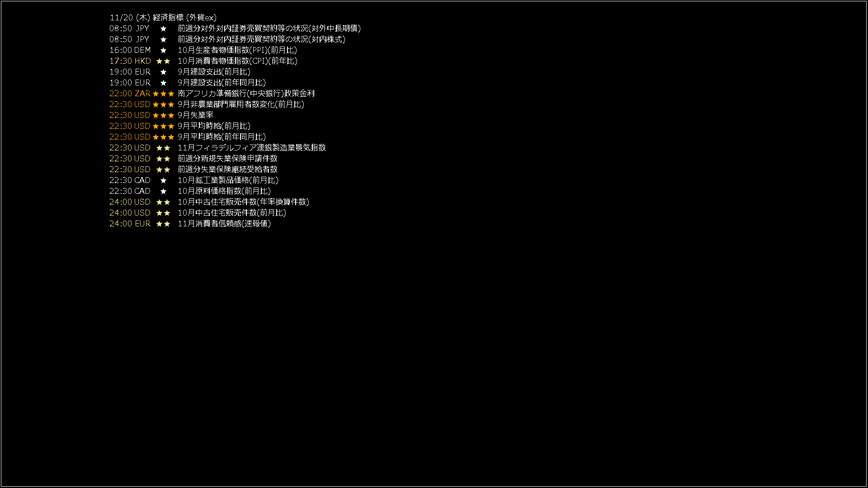Select 9月平均時給(前月比) entry
Viewport: 868px width, 488px height.
pyautogui.click(x=214, y=126)
